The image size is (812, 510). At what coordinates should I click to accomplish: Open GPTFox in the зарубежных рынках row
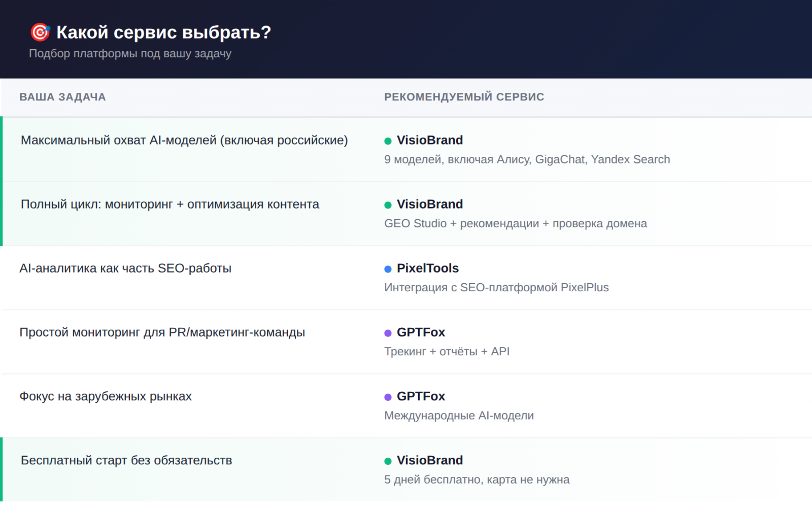pyautogui.click(x=421, y=396)
